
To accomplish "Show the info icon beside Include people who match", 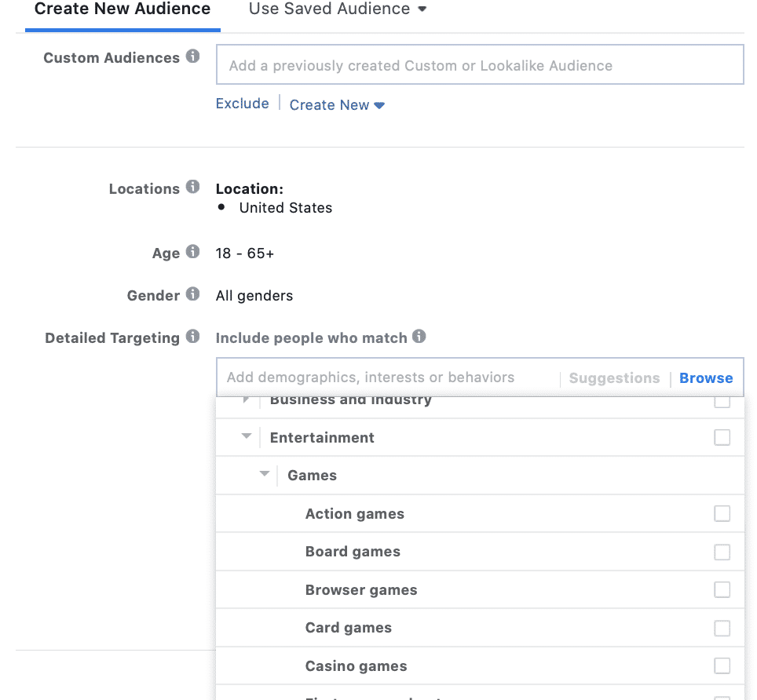I will (419, 336).
